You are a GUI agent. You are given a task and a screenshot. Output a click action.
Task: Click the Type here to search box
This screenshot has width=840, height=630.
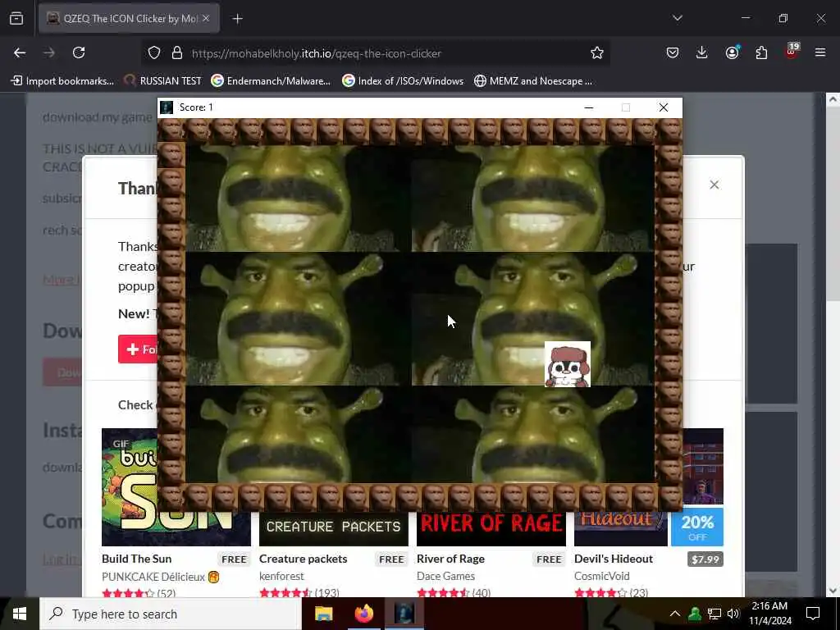(171, 614)
